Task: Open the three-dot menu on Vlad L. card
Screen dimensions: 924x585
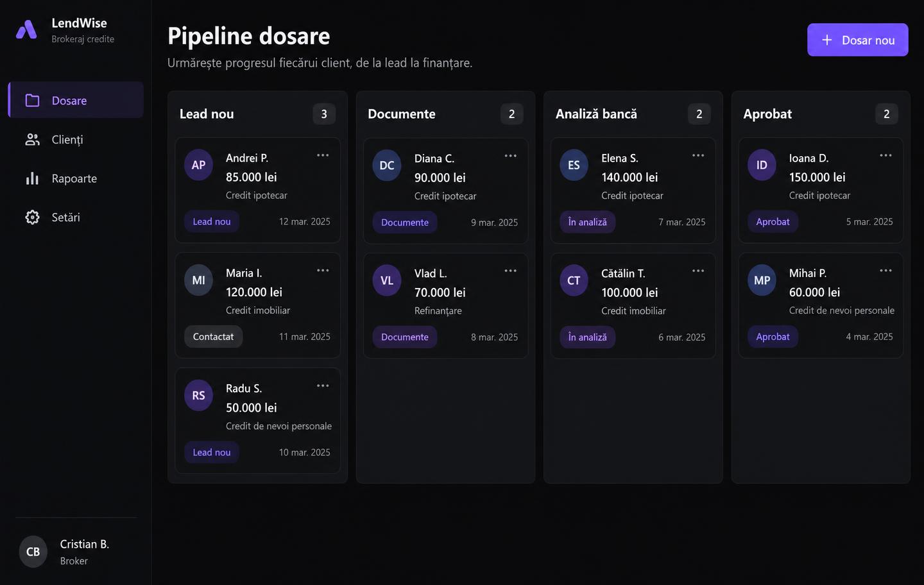Action: click(x=511, y=271)
